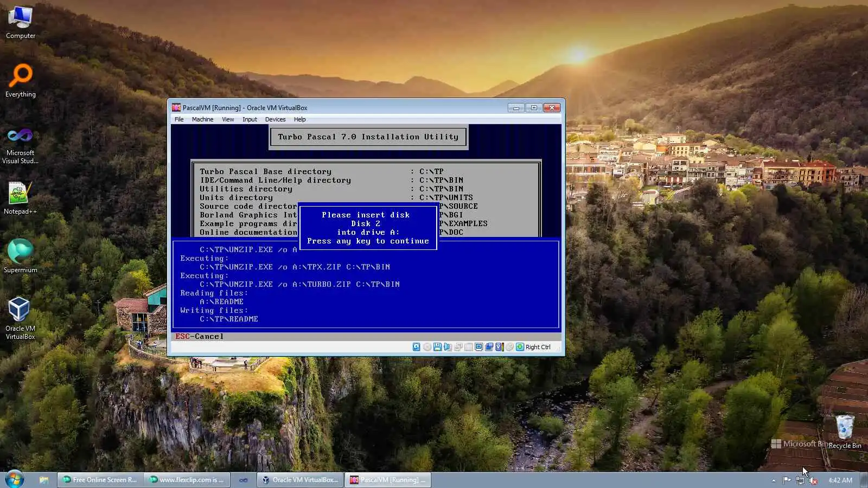Click the network adapter indicator in VM status bar
This screenshot has width=868, height=488.
point(458,347)
